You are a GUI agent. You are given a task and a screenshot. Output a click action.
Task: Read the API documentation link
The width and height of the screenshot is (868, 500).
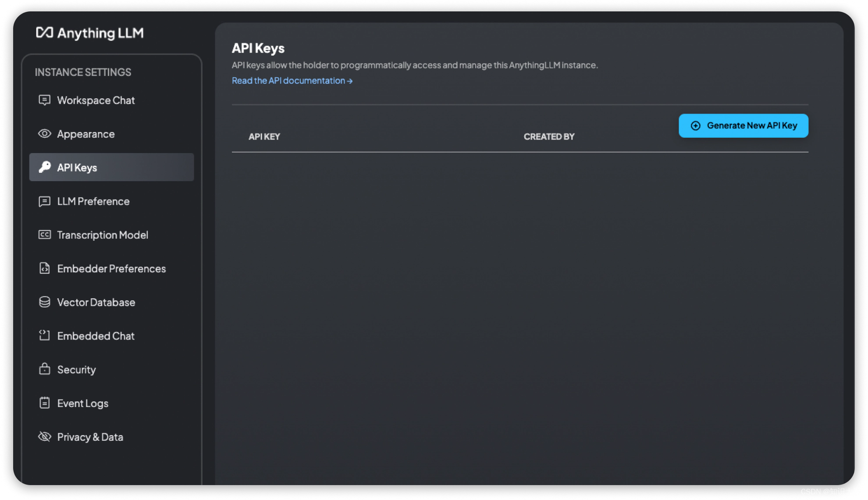292,81
